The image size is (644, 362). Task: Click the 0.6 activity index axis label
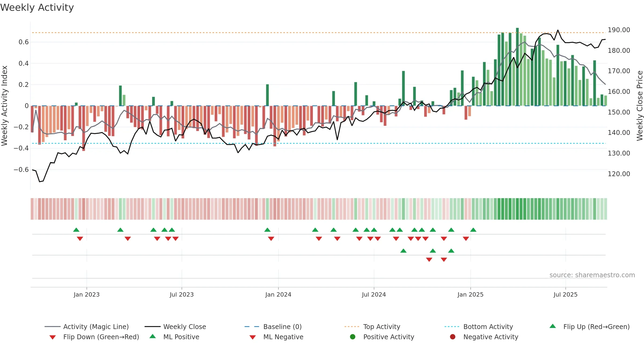[24, 42]
